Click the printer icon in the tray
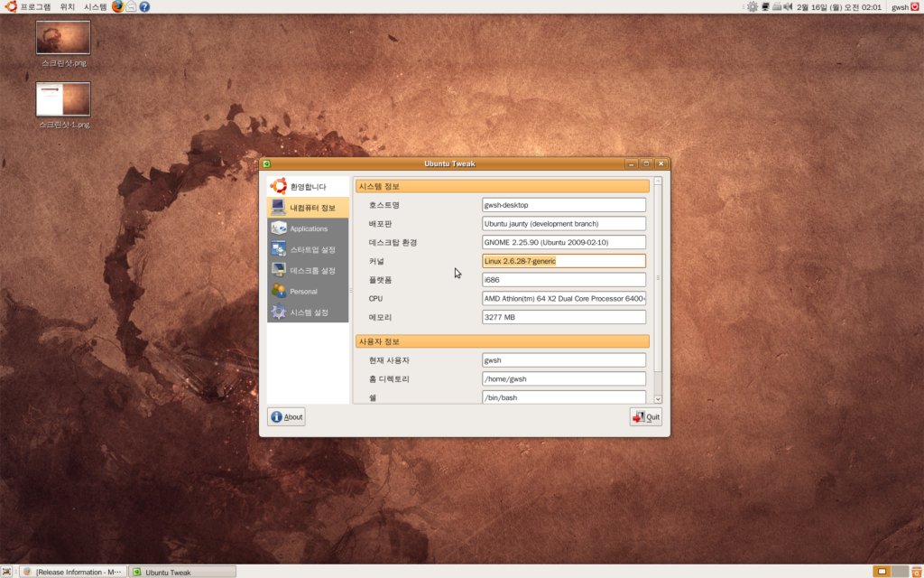Viewport: 924px width, 578px height. [777, 6]
